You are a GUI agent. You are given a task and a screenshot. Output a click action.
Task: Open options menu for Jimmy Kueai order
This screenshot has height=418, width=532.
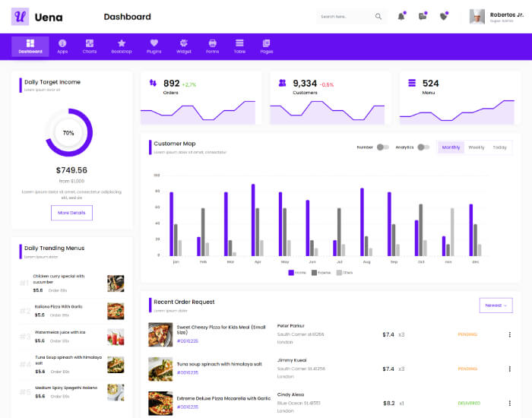509,369
